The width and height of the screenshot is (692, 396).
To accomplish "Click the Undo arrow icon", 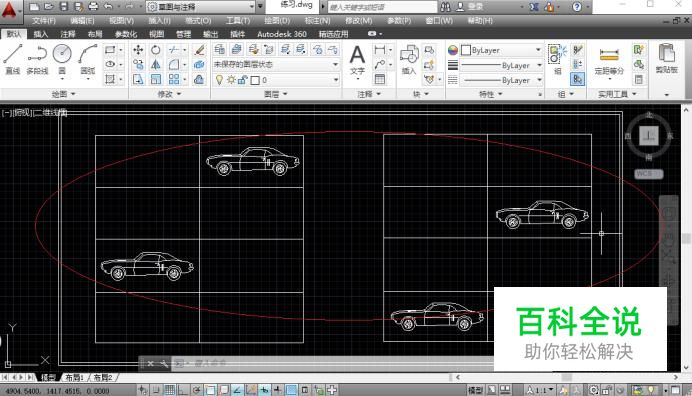I will (x=108, y=7).
